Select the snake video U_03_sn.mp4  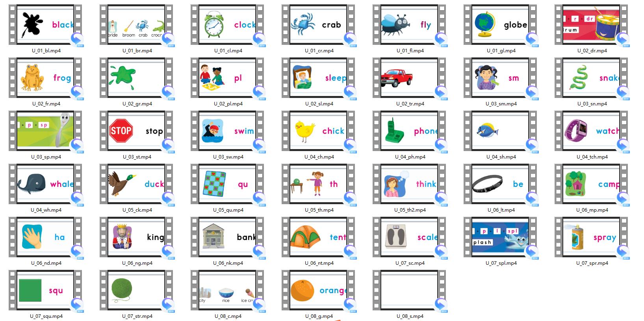591,77
